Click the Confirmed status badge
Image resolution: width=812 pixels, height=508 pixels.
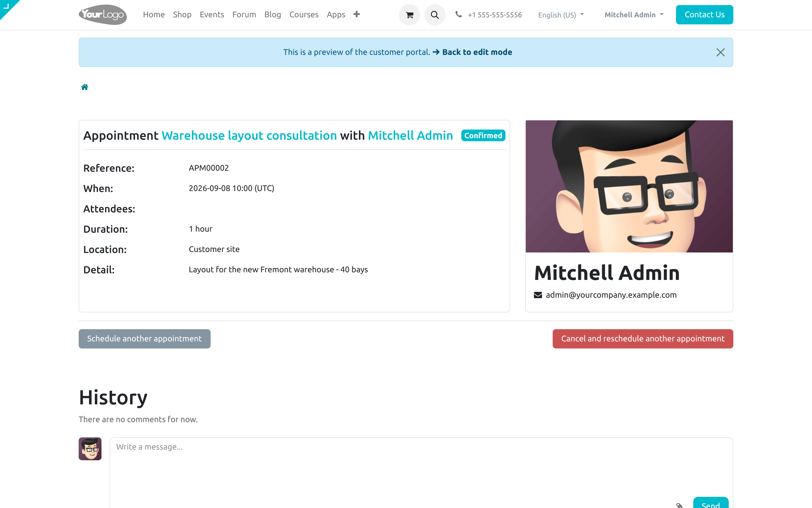(483, 135)
